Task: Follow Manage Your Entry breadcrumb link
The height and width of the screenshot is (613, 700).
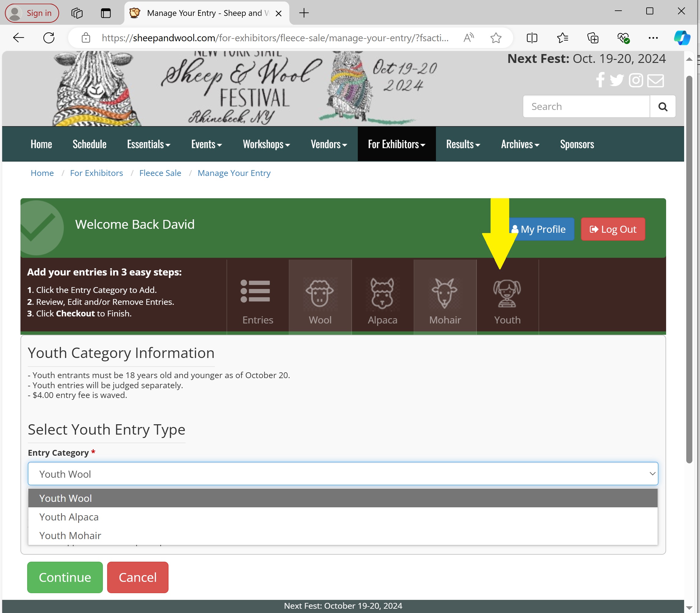Action: (x=234, y=173)
